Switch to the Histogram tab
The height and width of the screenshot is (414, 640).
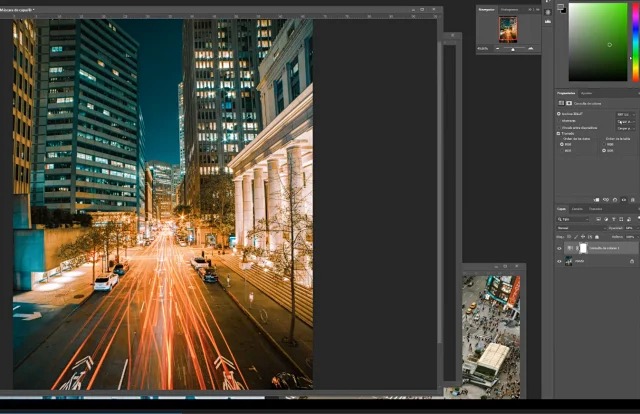pos(509,9)
